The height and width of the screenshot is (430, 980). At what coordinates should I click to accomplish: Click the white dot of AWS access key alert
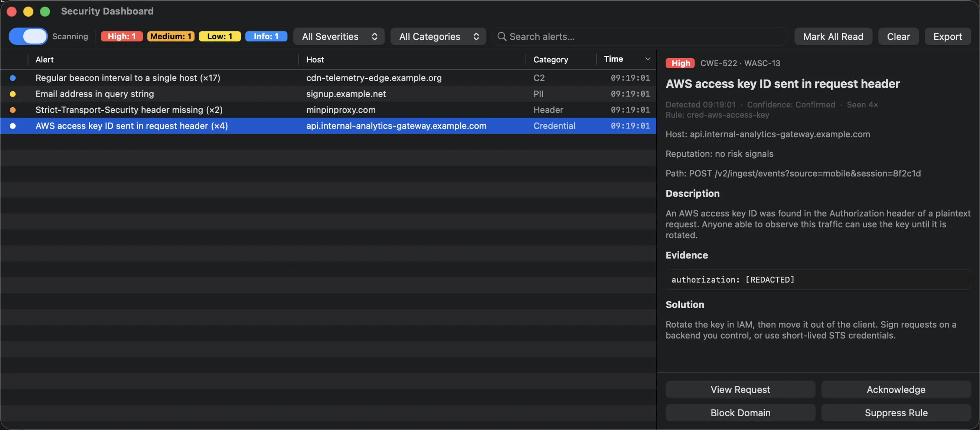tap(13, 126)
